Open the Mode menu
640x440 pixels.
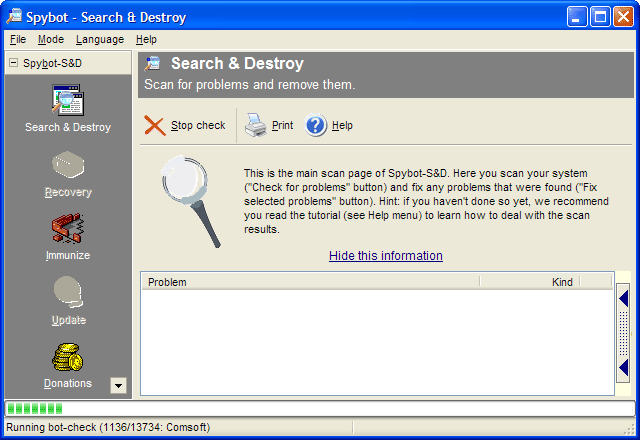click(51, 39)
